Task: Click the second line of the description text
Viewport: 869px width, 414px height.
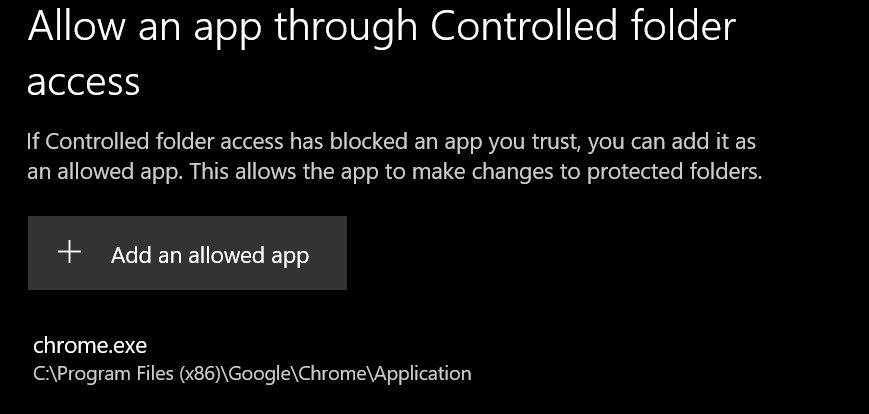Action: [394, 171]
